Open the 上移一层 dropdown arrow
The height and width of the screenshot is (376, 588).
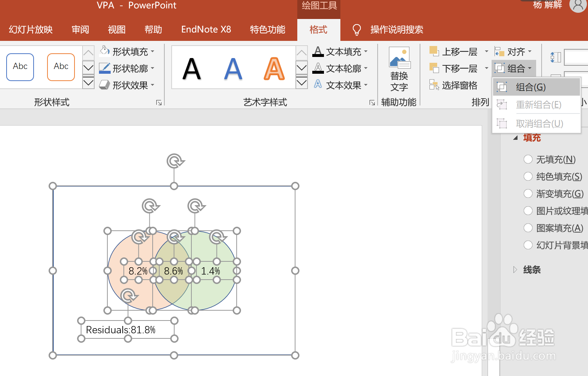(486, 51)
